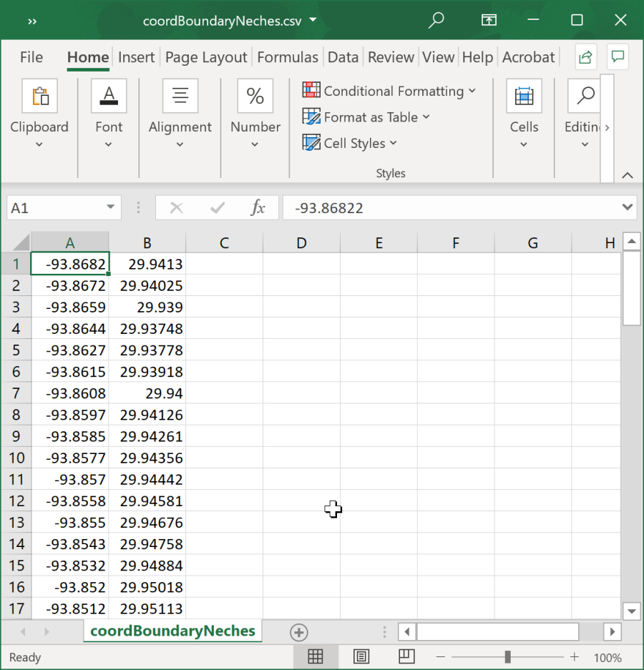The height and width of the screenshot is (670, 644).
Task: Click the zoom slider handle
Action: coord(507,656)
